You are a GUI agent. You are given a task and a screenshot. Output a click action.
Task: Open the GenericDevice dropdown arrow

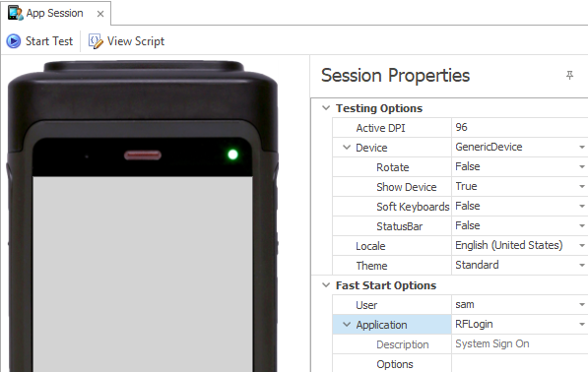582,148
